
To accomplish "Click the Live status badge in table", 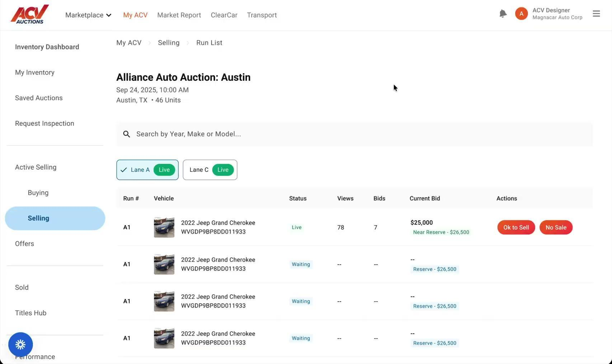I will coord(297,227).
